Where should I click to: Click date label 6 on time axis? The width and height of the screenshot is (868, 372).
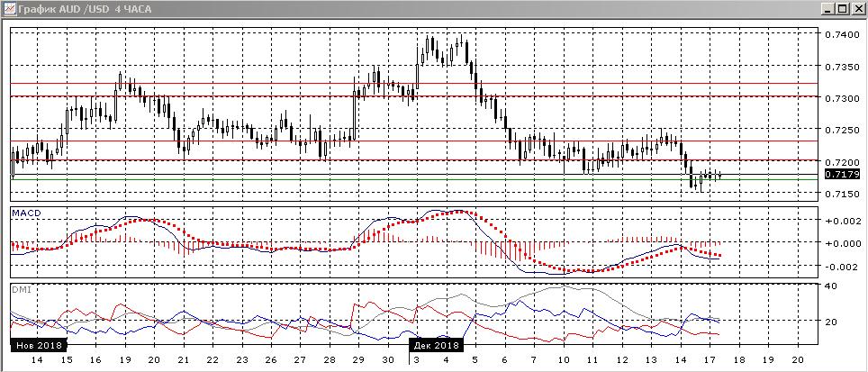pyautogui.click(x=504, y=359)
